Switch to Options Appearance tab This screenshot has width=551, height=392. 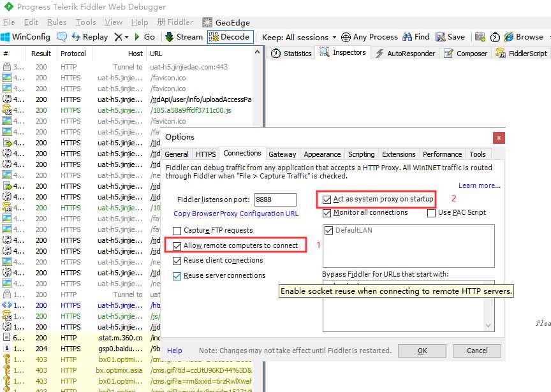(322, 154)
